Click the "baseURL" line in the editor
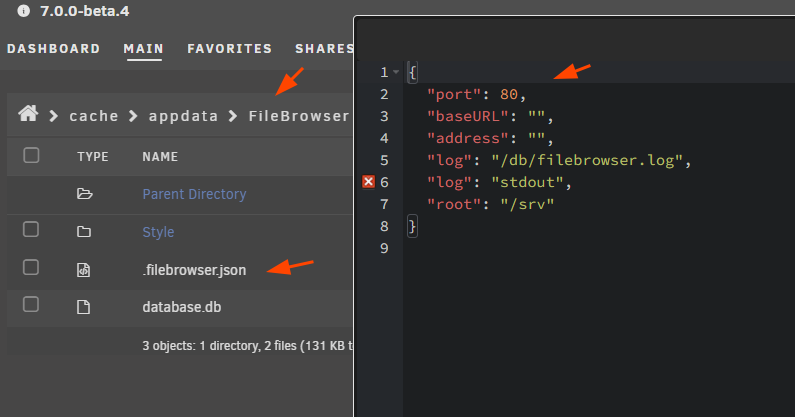 [490, 117]
